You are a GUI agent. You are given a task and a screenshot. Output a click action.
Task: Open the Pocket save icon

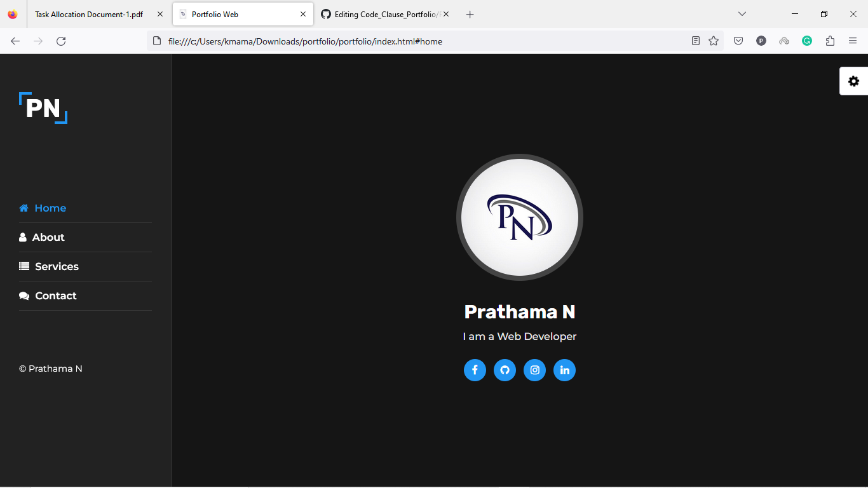click(x=738, y=41)
